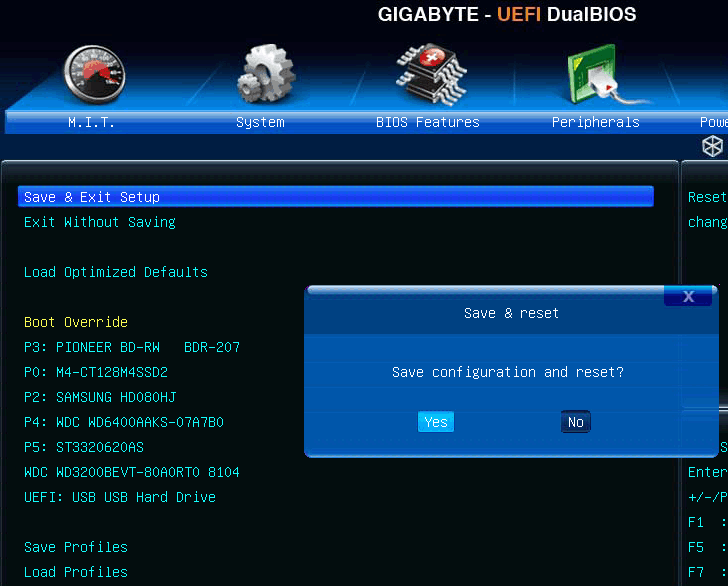Go to the BIOS Features tab

coord(428,122)
